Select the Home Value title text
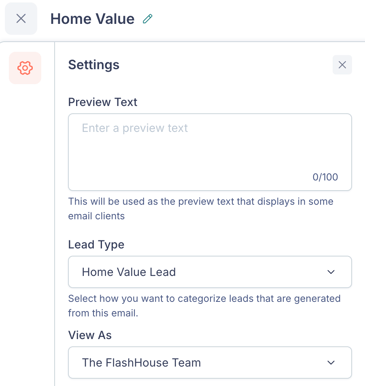This screenshot has height=386, width=365. click(92, 19)
